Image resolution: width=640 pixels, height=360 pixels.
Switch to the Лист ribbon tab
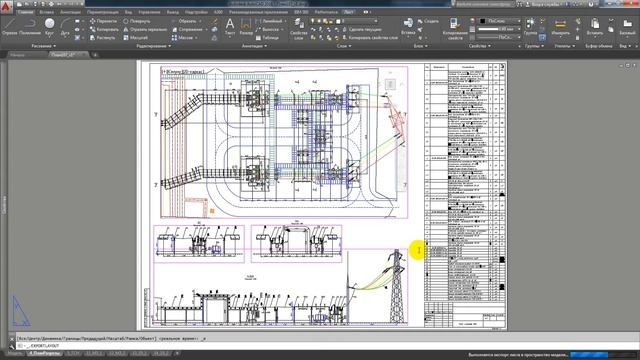coord(349,12)
